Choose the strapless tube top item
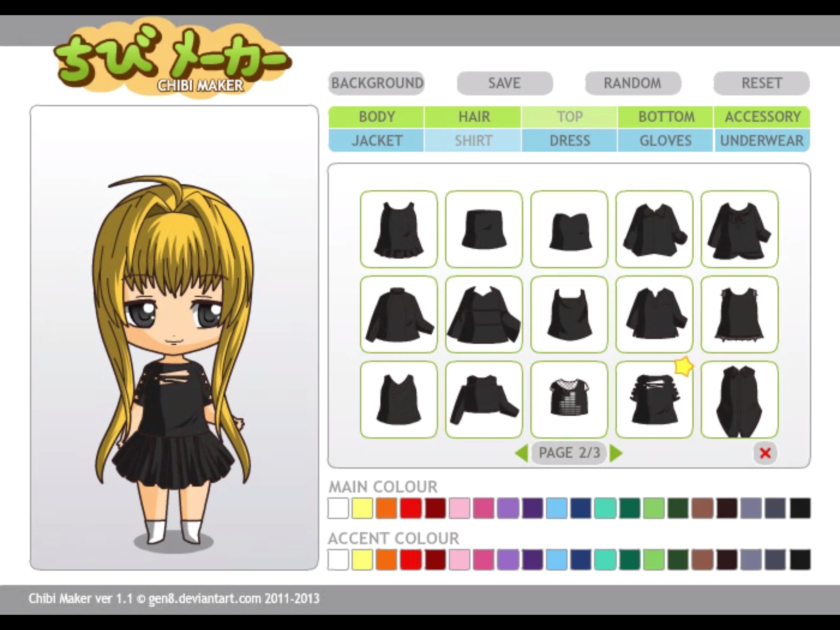 [x=484, y=229]
